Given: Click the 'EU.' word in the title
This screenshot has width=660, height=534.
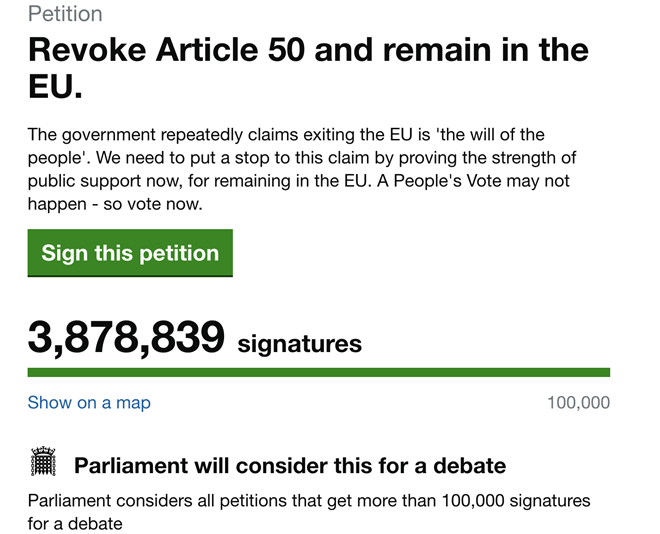Looking at the screenshot, I should tap(55, 86).
